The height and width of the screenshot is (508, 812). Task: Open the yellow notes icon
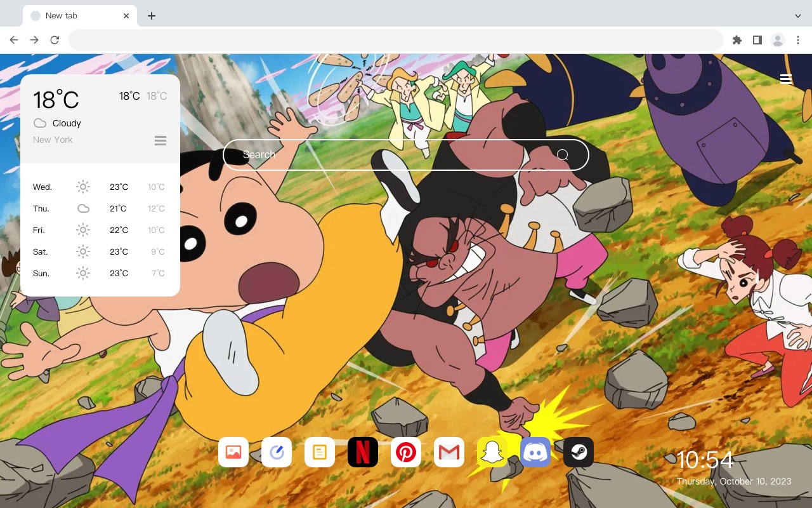(320, 452)
